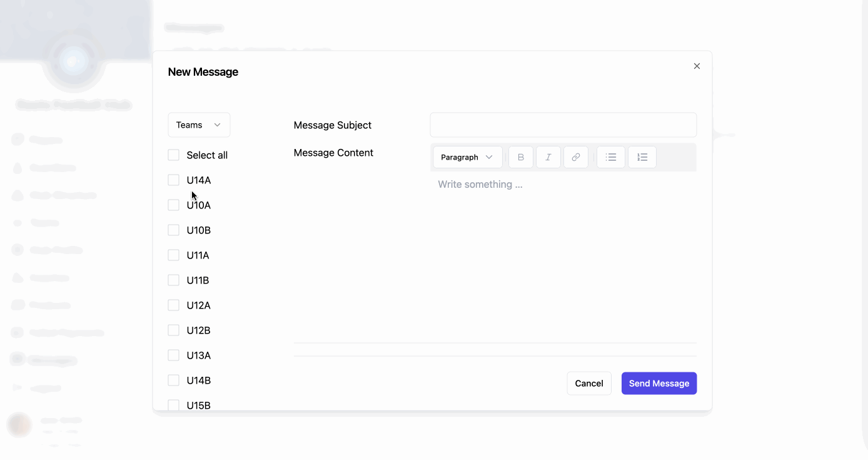Click the Message Subject label

pyautogui.click(x=333, y=125)
